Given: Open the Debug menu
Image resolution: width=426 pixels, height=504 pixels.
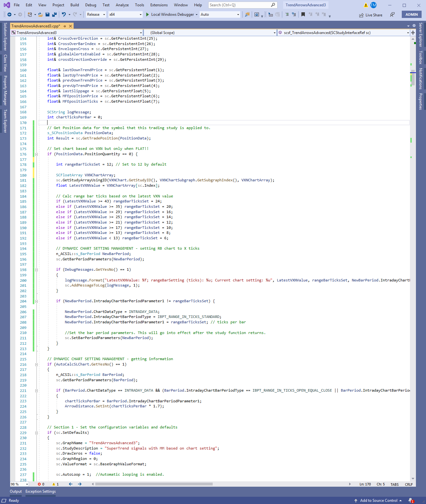Looking at the screenshot, I should tap(91, 5).
